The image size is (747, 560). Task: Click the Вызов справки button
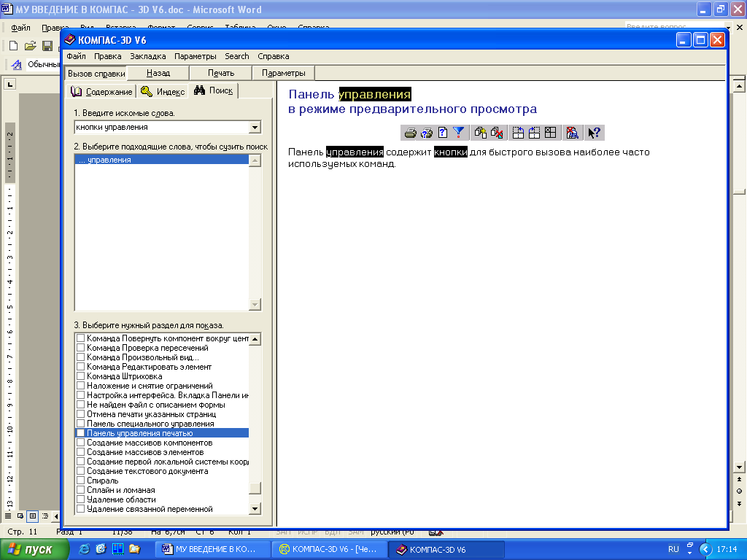click(x=96, y=74)
